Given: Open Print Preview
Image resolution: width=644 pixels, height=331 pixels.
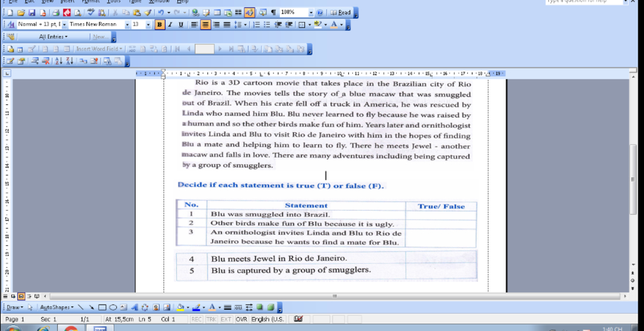Looking at the screenshot, I should (77, 13).
